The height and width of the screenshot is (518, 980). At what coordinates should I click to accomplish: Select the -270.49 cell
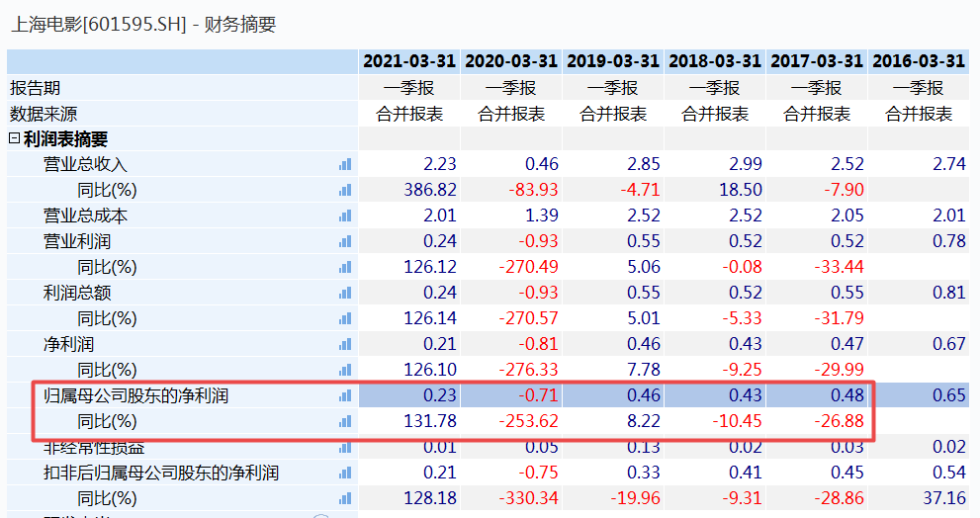[511, 268]
